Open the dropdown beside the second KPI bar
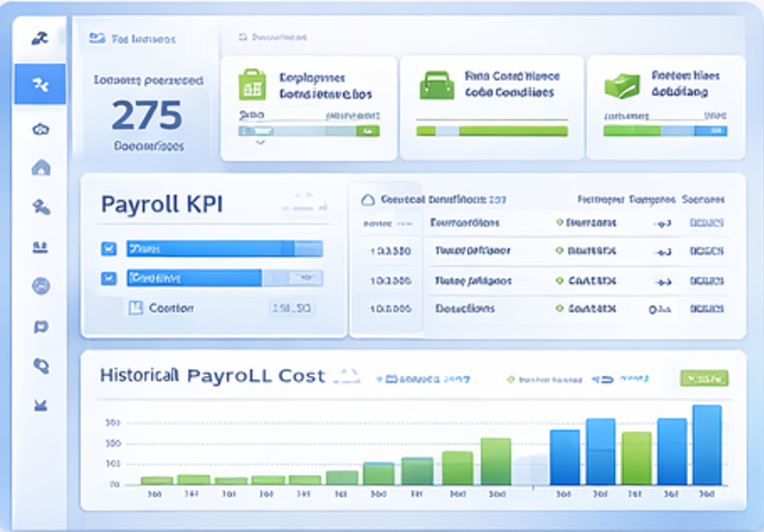This screenshot has height=532, width=764. pyautogui.click(x=304, y=278)
